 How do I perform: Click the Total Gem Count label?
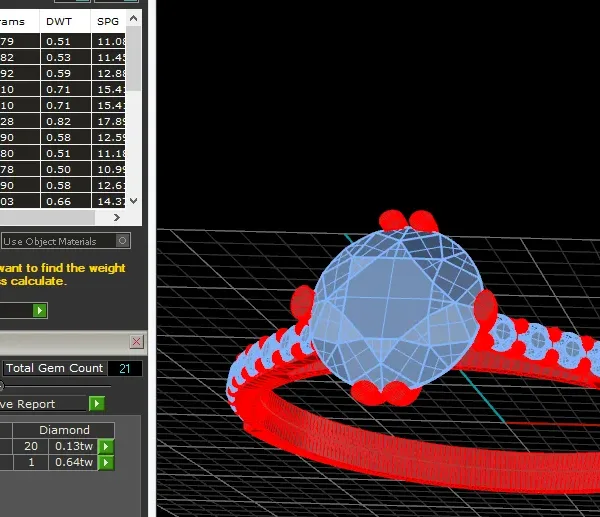tap(54, 368)
